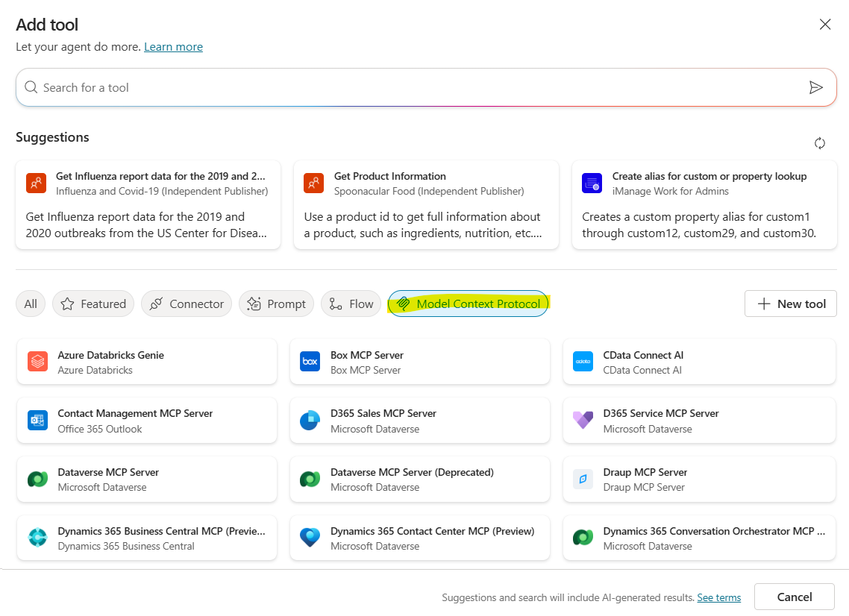Viewport: 849px width, 616px height.
Task: Select the Draup MCP Server title
Action: (645, 472)
